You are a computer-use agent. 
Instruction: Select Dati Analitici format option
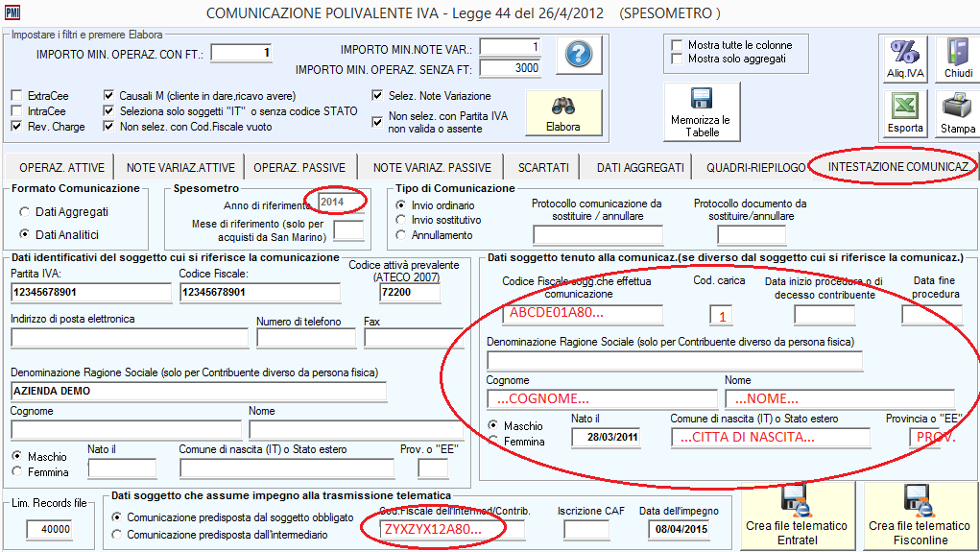pos(24,234)
